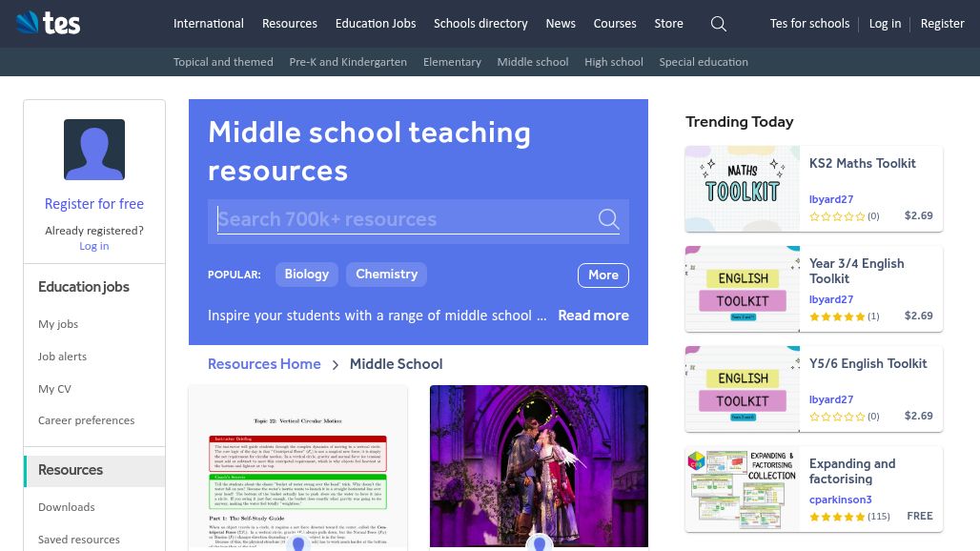Go to Education Jobs in the header
980x551 pixels.
coord(376,24)
